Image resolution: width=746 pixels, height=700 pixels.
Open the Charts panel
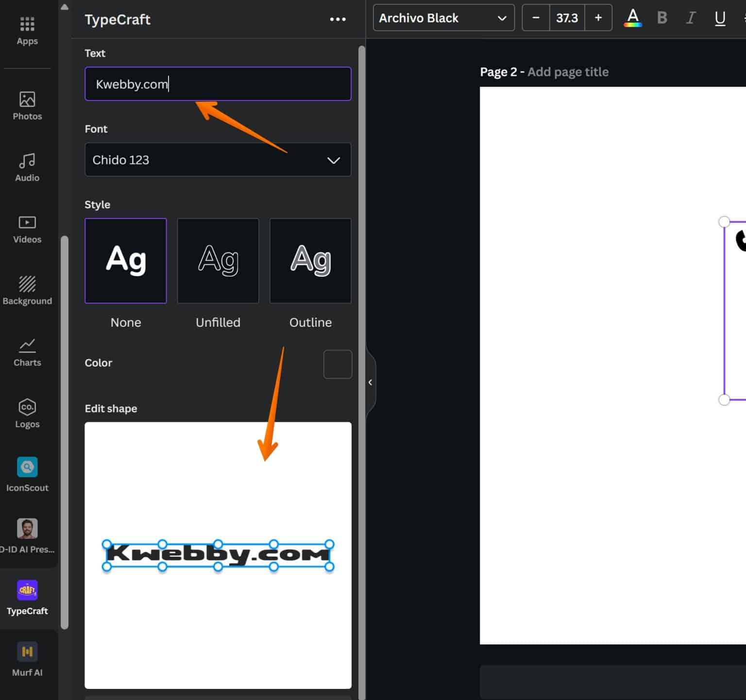pos(27,352)
